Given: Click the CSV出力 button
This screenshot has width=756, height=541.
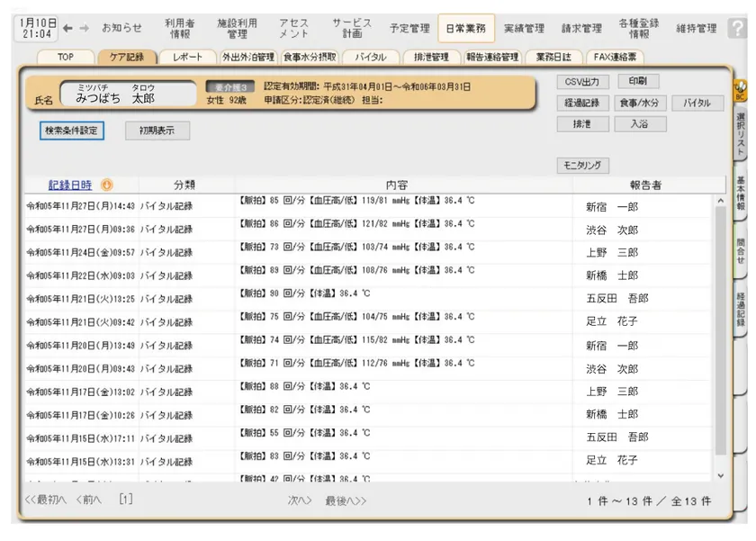Looking at the screenshot, I should (x=583, y=82).
